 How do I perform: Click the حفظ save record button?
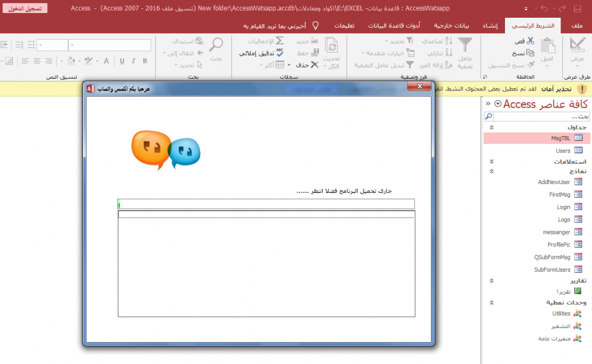click(x=308, y=53)
